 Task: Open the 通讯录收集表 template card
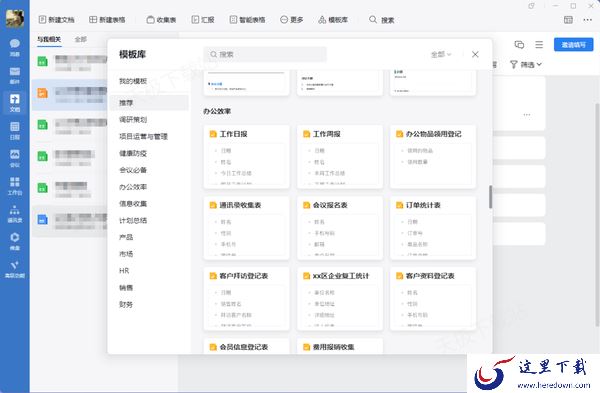pos(246,228)
